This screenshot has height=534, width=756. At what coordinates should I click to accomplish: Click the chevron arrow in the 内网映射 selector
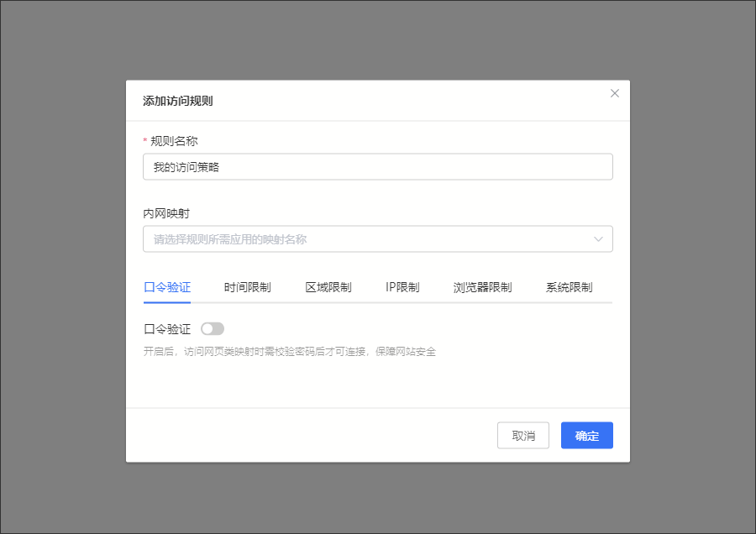click(598, 239)
